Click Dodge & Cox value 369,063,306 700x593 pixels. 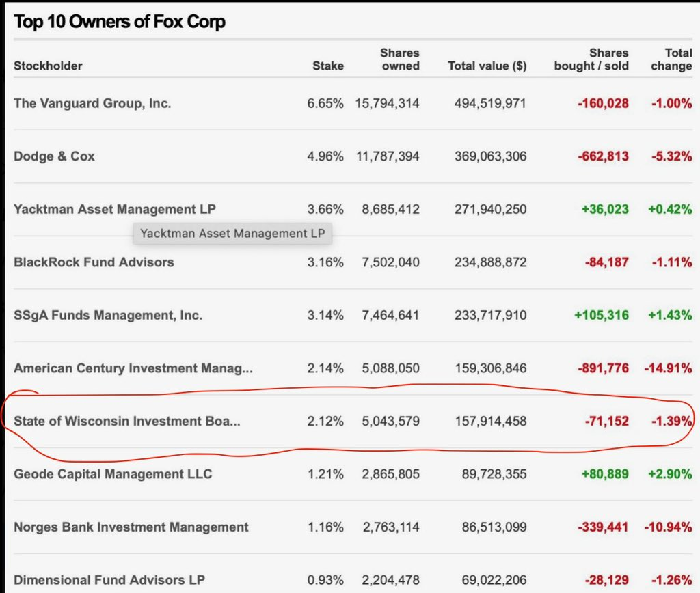(x=491, y=156)
